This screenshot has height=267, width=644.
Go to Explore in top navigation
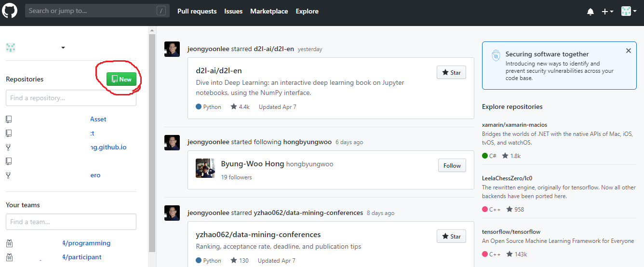pyautogui.click(x=307, y=11)
